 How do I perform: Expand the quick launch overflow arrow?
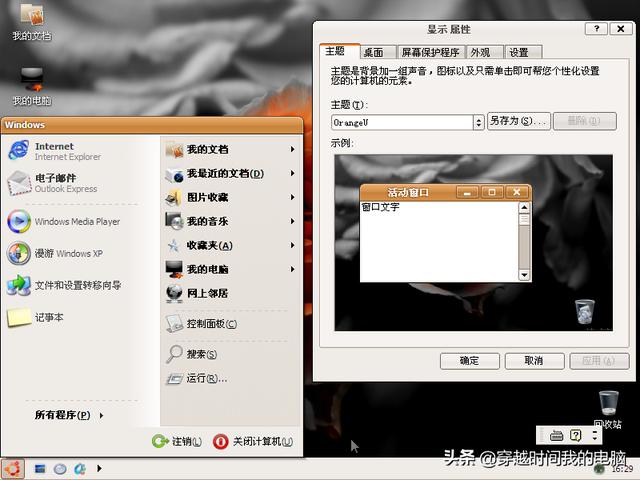point(99,468)
